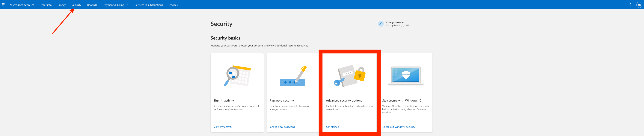Open the Microsoft app launcher grid
The width and height of the screenshot is (644, 136).
point(4,5)
